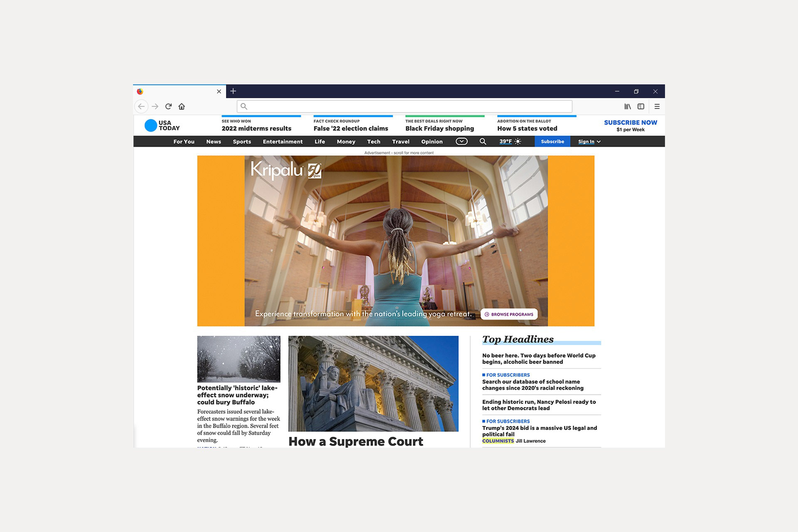Open the Entertainment section
This screenshot has width=798, height=532.
pyautogui.click(x=283, y=142)
